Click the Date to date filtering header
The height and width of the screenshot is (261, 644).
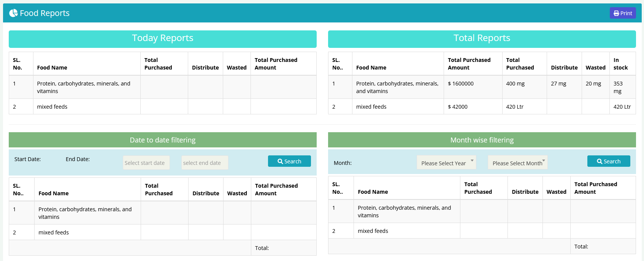163,140
